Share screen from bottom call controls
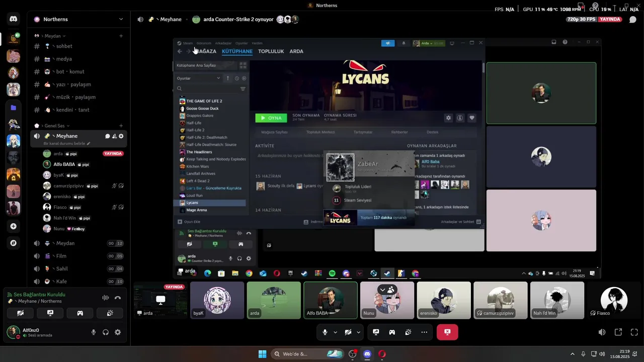Screen dimensions: 644x362 pos(376,332)
